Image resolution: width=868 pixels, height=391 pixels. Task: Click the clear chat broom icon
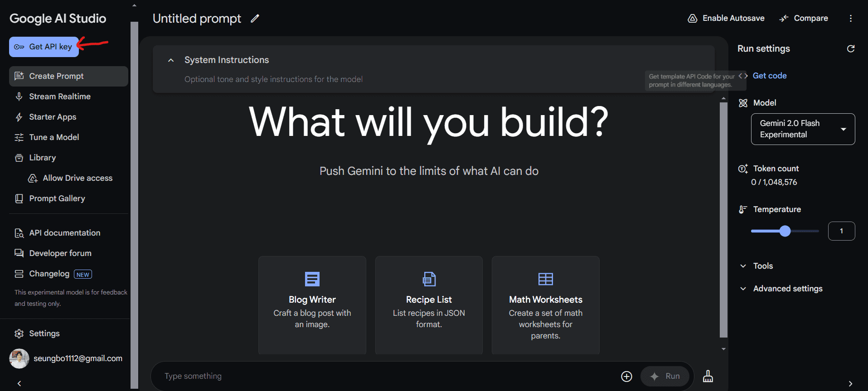(x=708, y=376)
